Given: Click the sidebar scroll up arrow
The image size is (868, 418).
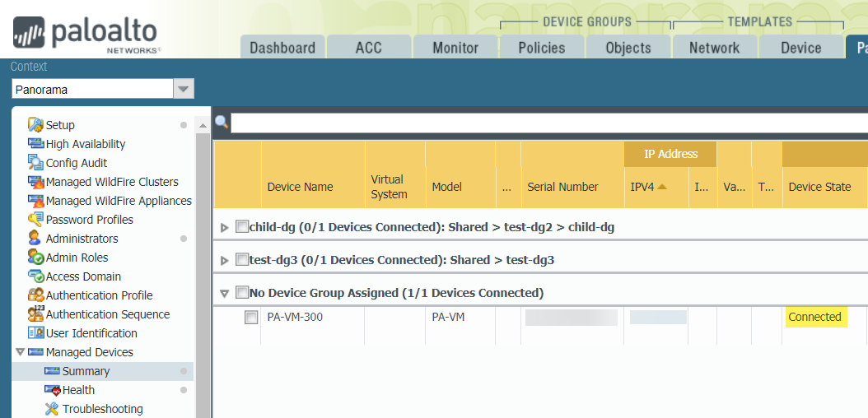Looking at the screenshot, I should click(x=203, y=126).
